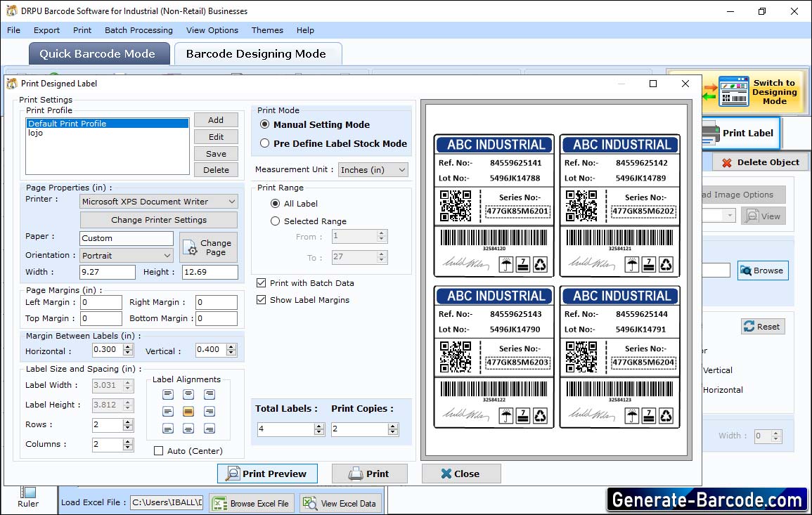This screenshot has width=812, height=515.
Task: Click Browse Excel File button
Action: click(252, 504)
